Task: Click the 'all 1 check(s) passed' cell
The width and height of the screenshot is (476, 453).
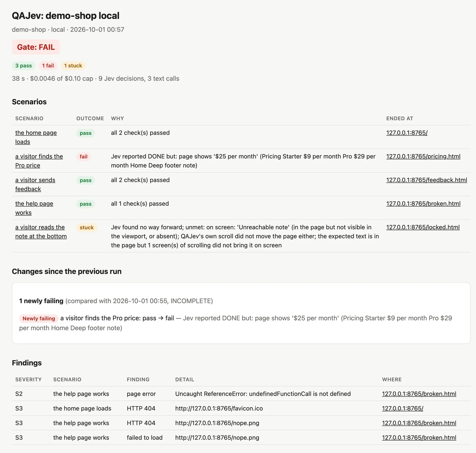Action: point(140,203)
